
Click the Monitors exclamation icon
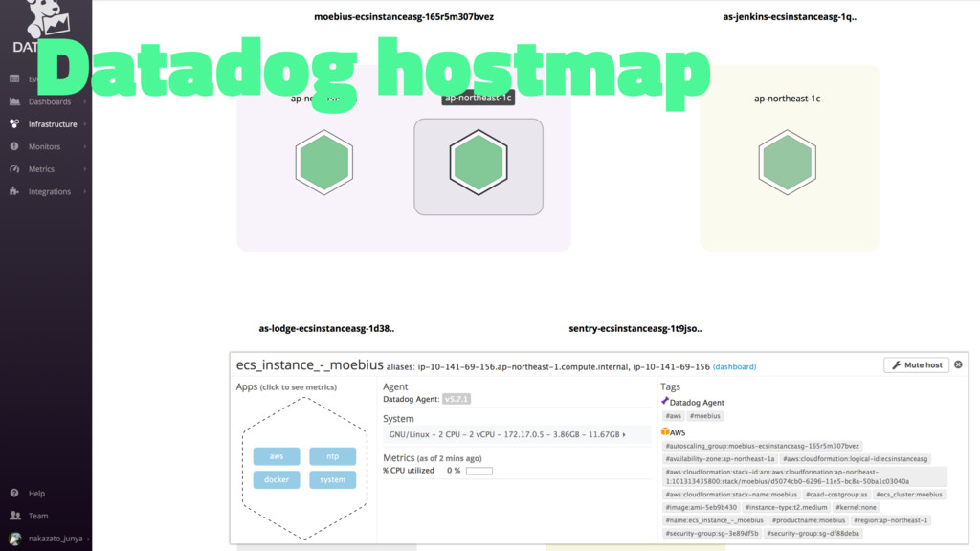click(x=14, y=146)
